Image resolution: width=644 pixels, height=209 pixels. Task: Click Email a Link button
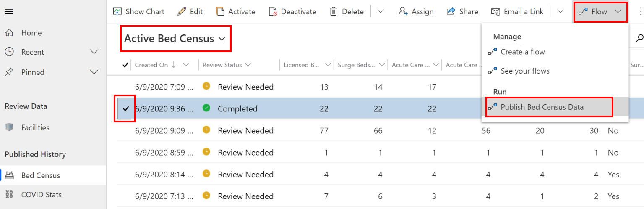pos(517,11)
